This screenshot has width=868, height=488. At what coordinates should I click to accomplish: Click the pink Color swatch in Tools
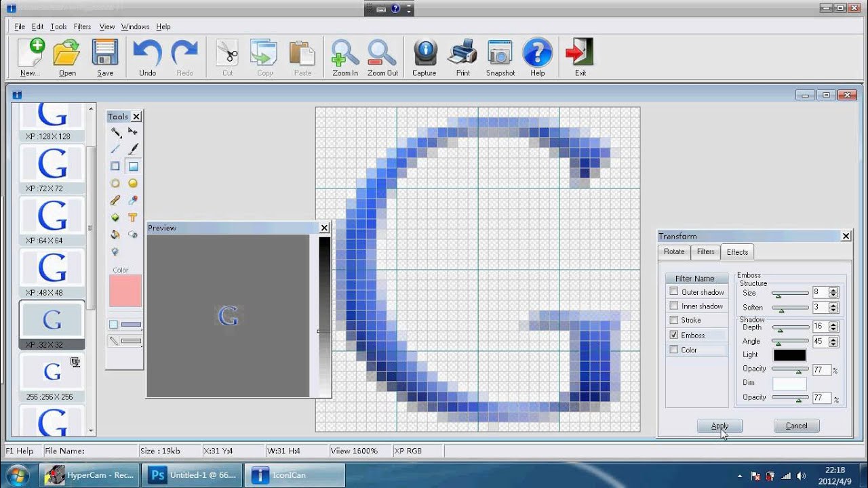click(125, 291)
